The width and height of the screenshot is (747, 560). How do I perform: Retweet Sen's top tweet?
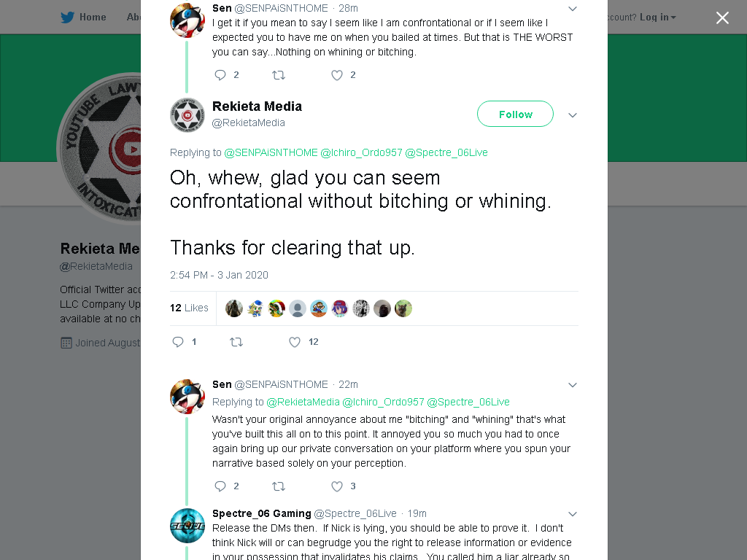278,75
